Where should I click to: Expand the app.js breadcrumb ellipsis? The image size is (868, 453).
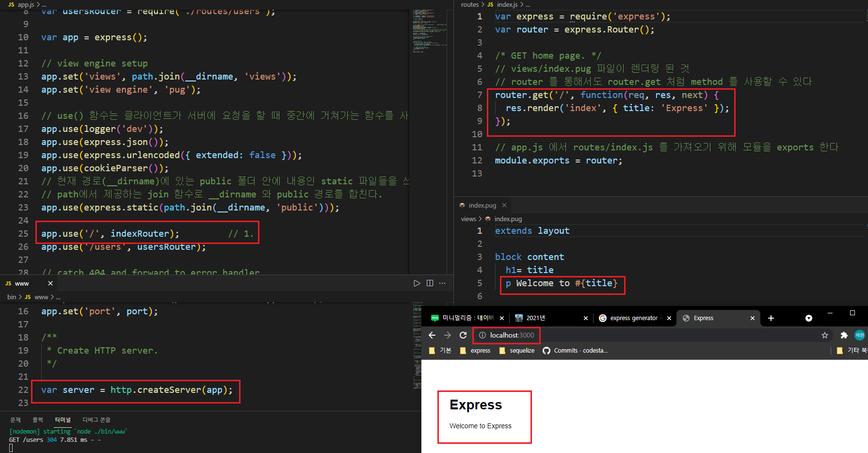click(x=44, y=4)
